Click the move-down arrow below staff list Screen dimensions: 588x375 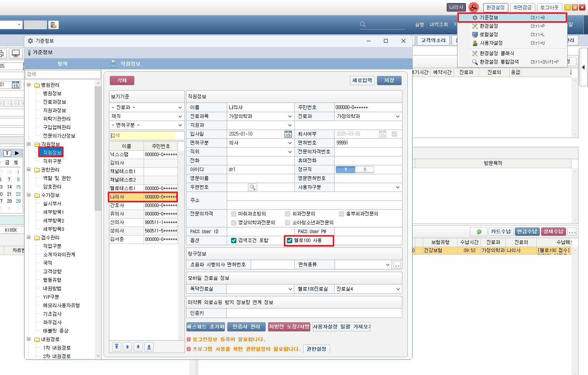[x=138, y=347]
